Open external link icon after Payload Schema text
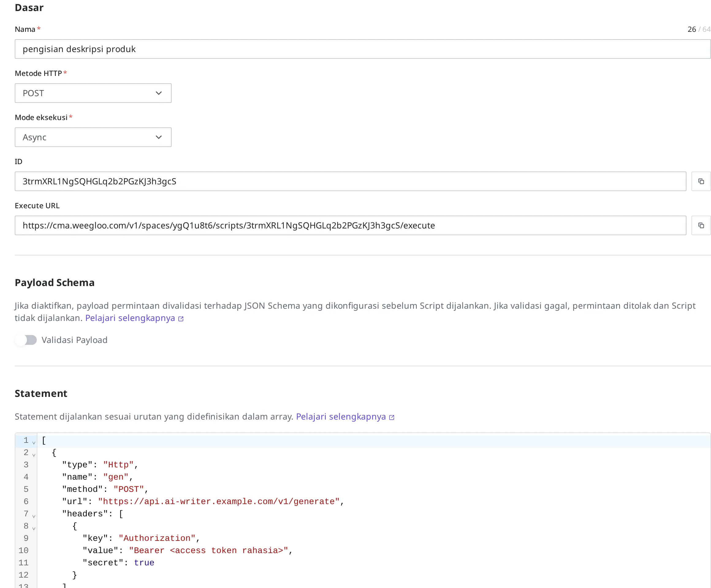This screenshot has width=711, height=588. click(x=181, y=319)
